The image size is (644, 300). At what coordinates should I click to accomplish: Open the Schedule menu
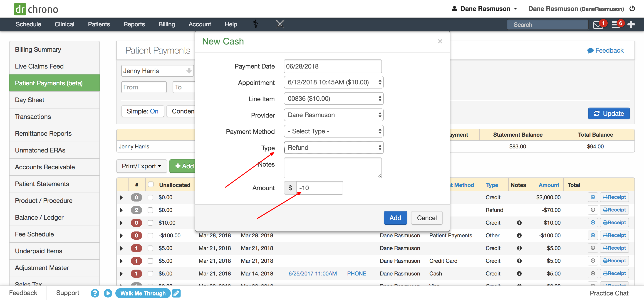click(28, 24)
